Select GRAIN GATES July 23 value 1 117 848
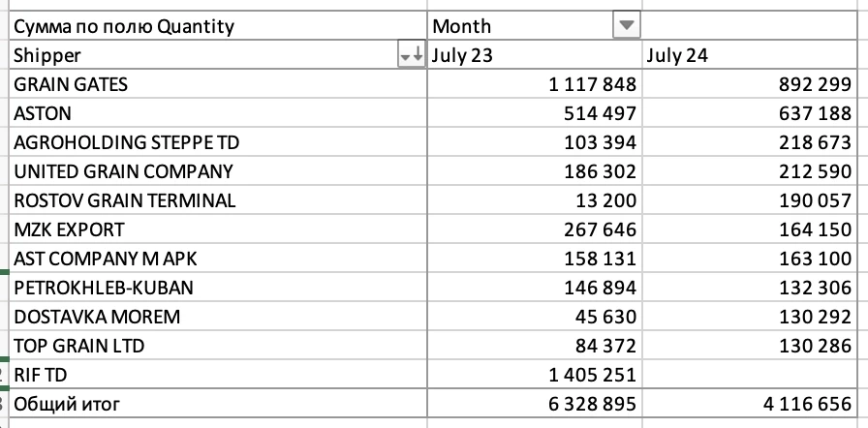Image resolution: width=868 pixels, height=428 pixels. [x=592, y=85]
